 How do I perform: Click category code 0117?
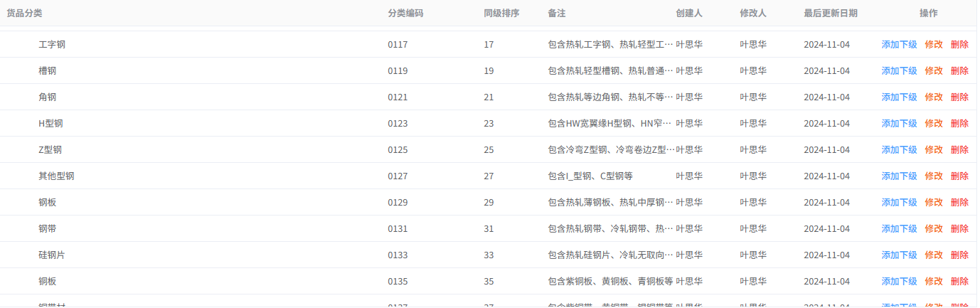398,44
